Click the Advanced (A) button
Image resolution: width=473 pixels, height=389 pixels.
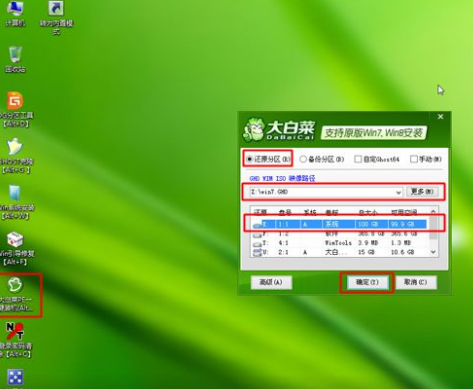tap(271, 282)
